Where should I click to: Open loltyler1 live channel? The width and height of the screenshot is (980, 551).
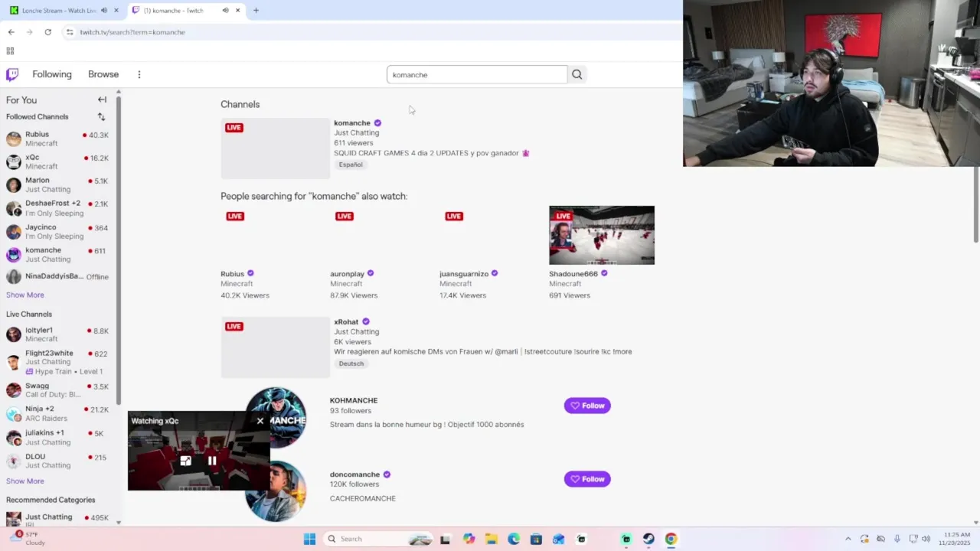click(57, 334)
